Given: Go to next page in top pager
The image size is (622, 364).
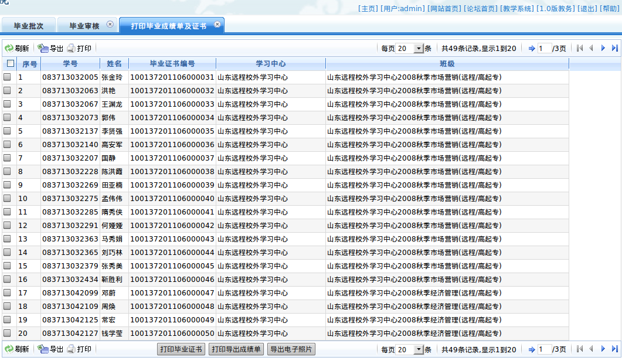Looking at the screenshot, I should [x=603, y=49].
